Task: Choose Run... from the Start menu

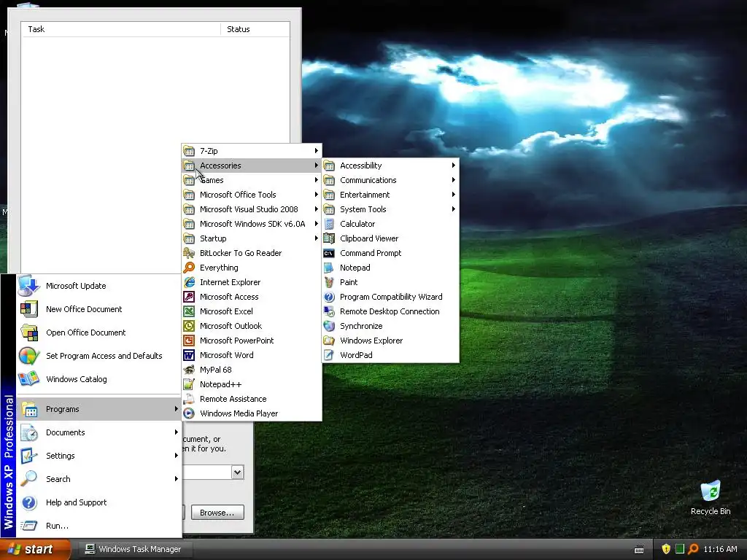Action: 99,526
